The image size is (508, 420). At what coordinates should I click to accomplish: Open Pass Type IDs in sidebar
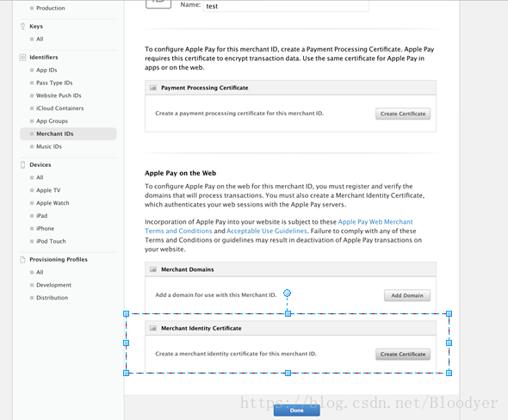point(54,83)
